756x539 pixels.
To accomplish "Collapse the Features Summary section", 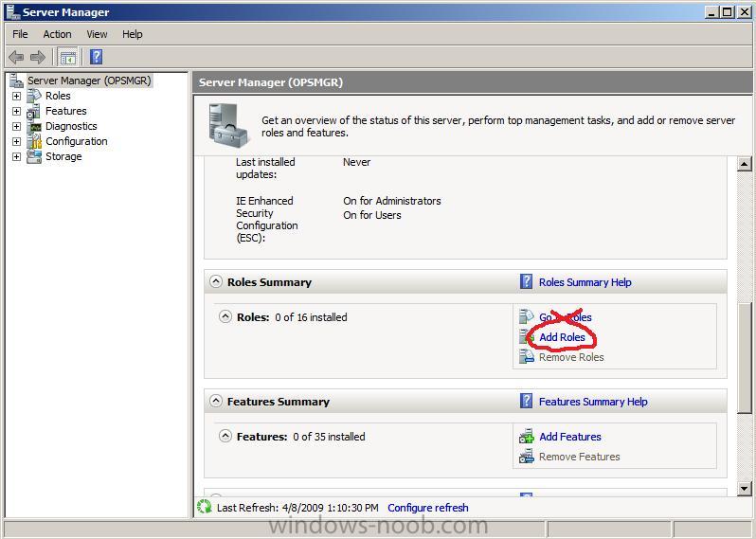I will pyautogui.click(x=216, y=401).
